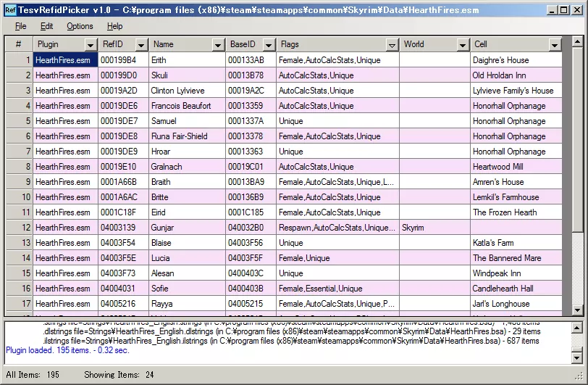Click the flags cell 'Female,Essential,Unique'
588x385 pixels.
pos(338,289)
